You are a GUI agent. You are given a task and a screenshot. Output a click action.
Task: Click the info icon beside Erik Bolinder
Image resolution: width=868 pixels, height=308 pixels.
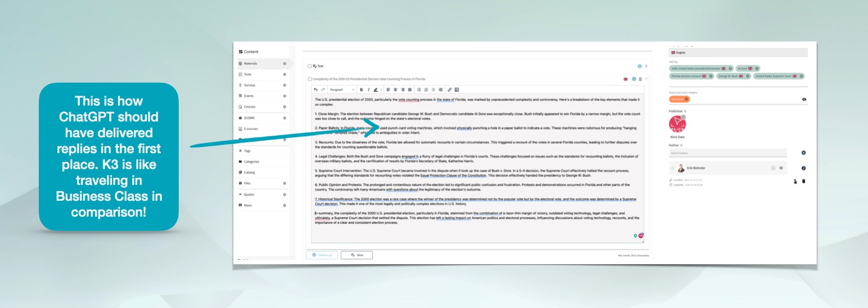804,168
